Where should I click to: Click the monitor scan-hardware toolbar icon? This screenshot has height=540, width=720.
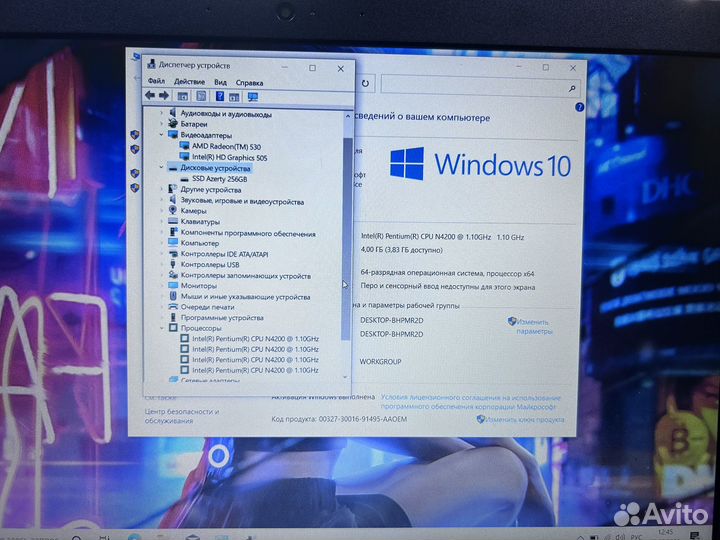click(253, 97)
